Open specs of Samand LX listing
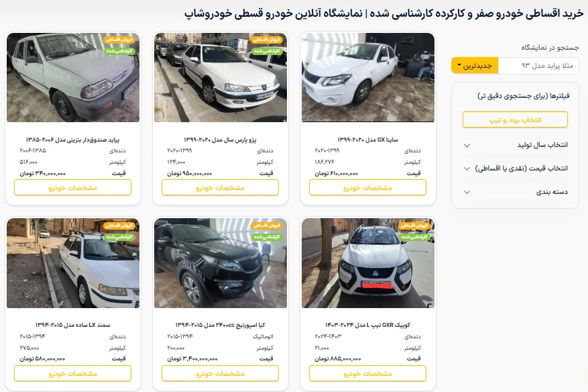Viewport: 588px width, 392px height. pos(73,373)
